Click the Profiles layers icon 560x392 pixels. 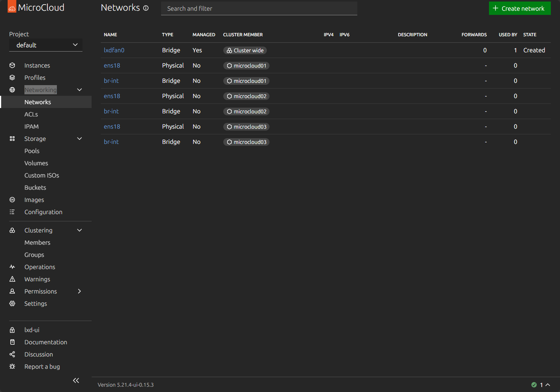click(x=12, y=77)
